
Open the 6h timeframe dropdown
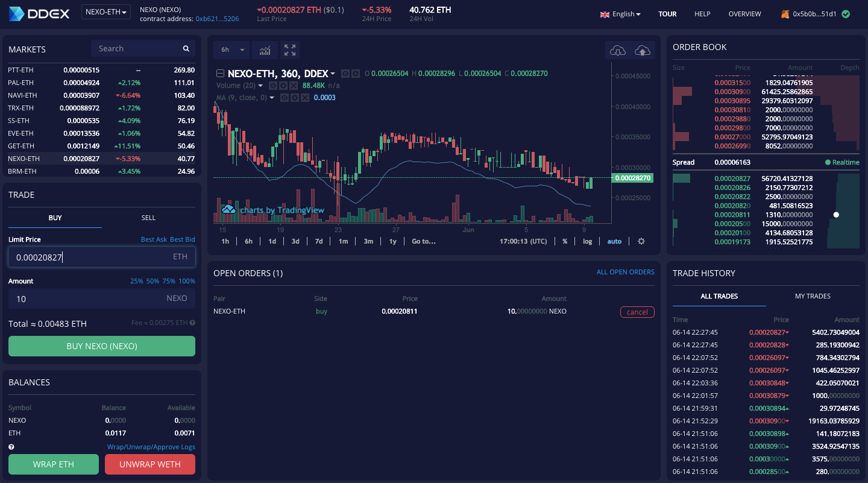click(x=231, y=49)
